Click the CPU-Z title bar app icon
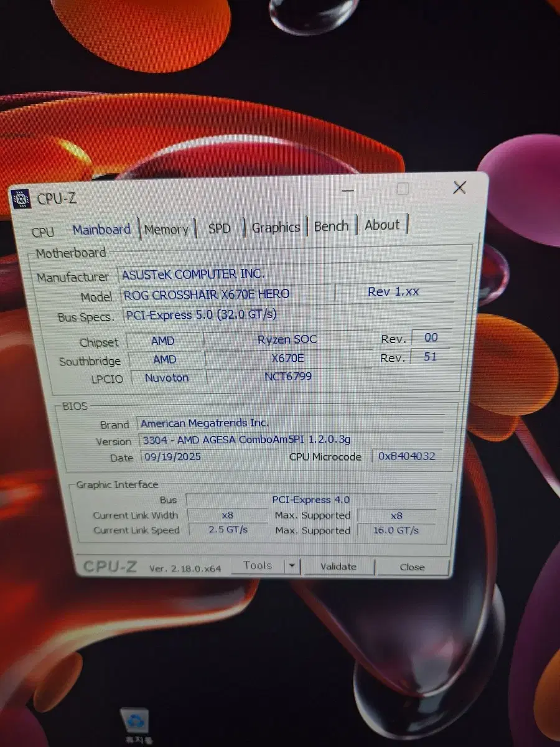560x747 pixels. (21, 199)
